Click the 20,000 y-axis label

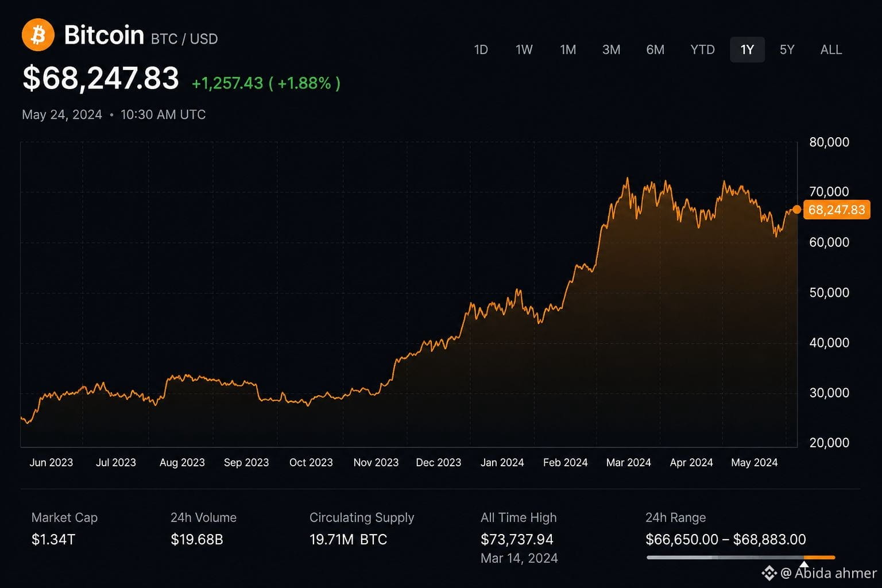pyautogui.click(x=829, y=443)
